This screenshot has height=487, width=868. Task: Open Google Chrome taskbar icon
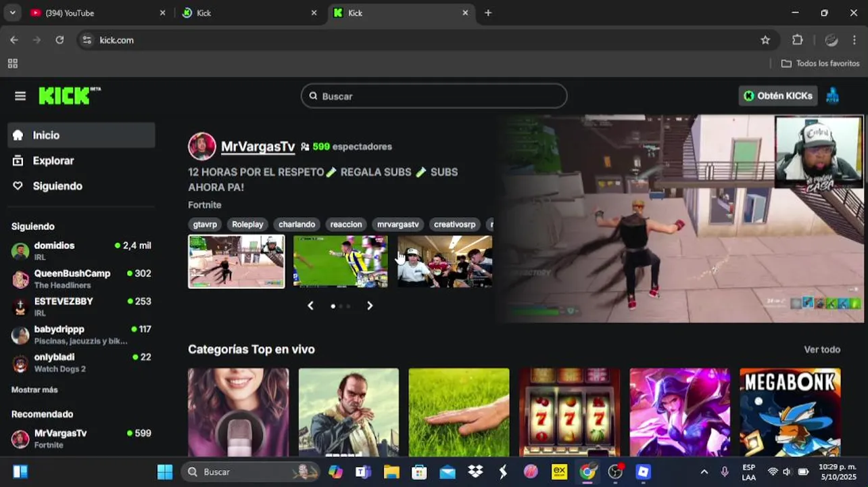pyautogui.click(x=587, y=471)
